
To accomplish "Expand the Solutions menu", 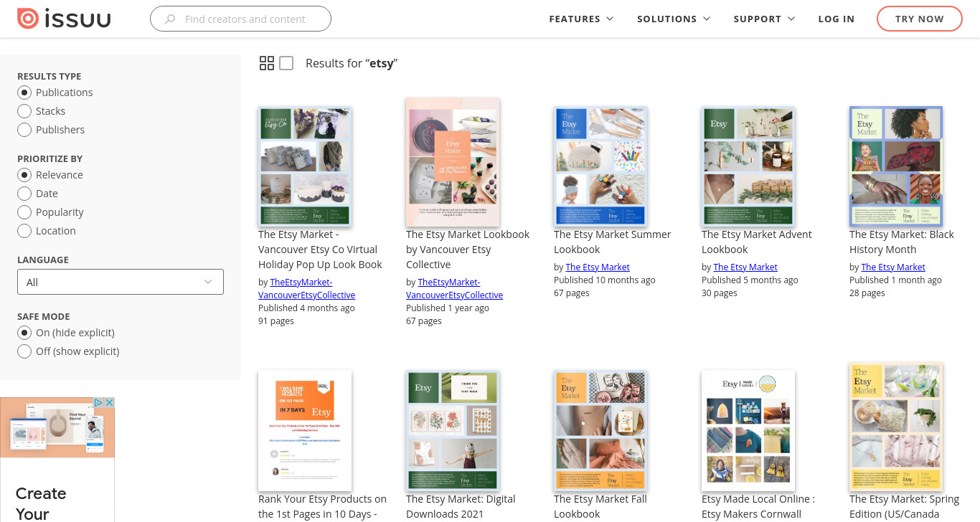I will click(674, 19).
